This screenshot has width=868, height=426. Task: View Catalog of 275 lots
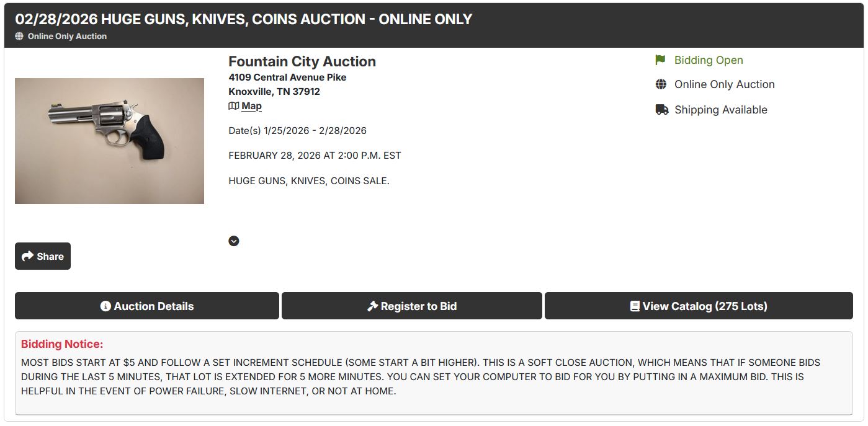coord(699,306)
